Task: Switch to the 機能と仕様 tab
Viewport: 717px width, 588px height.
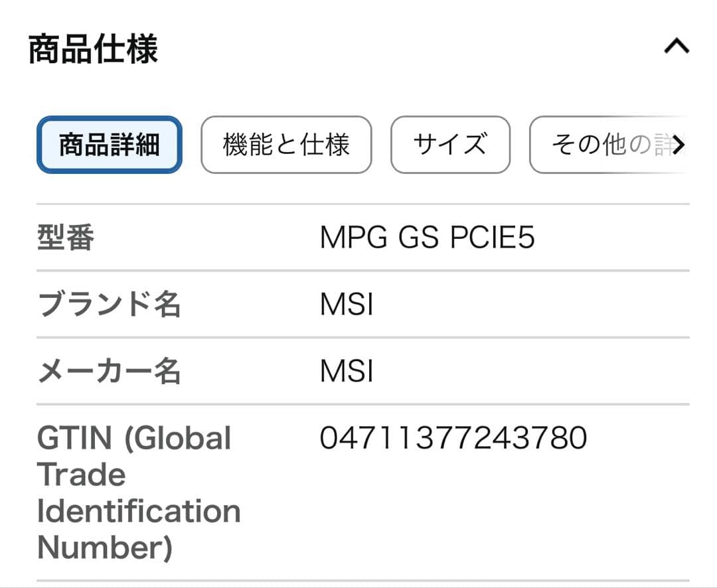Action: 286,145
